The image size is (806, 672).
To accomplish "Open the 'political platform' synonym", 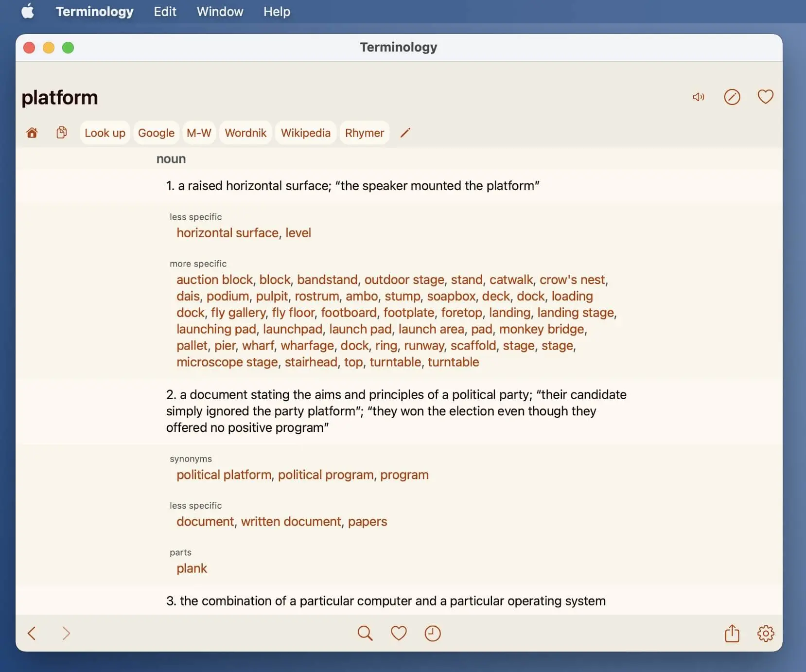I will click(224, 475).
